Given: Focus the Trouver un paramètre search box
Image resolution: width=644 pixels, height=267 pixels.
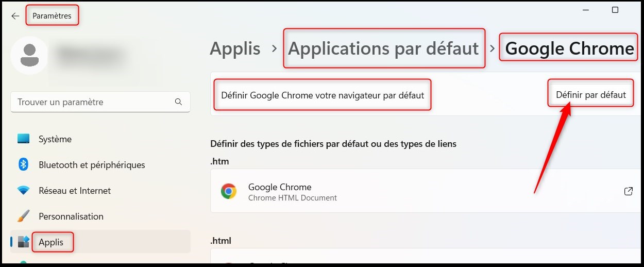Looking at the screenshot, I should (x=93, y=102).
